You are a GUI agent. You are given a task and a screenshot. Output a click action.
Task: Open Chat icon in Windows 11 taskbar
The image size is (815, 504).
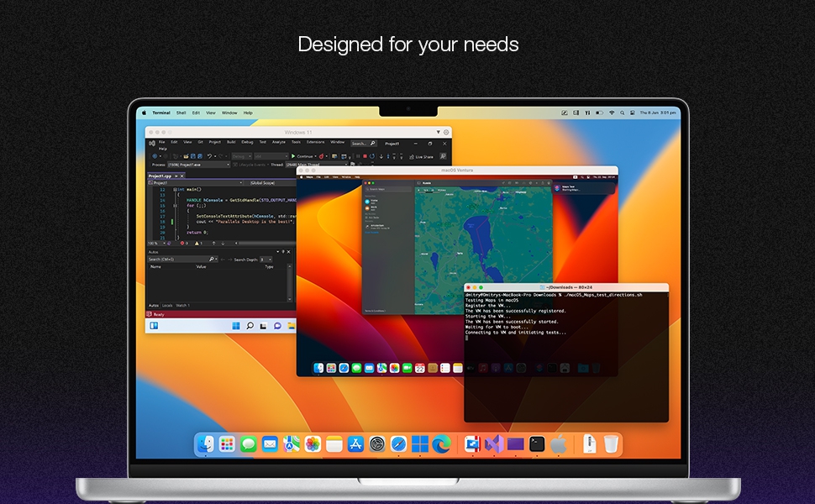[277, 326]
